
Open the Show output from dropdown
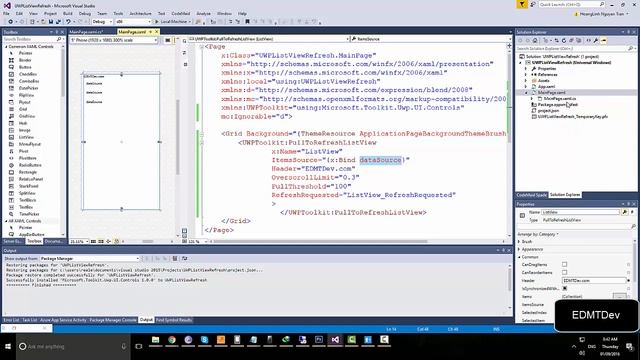(x=89, y=258)
